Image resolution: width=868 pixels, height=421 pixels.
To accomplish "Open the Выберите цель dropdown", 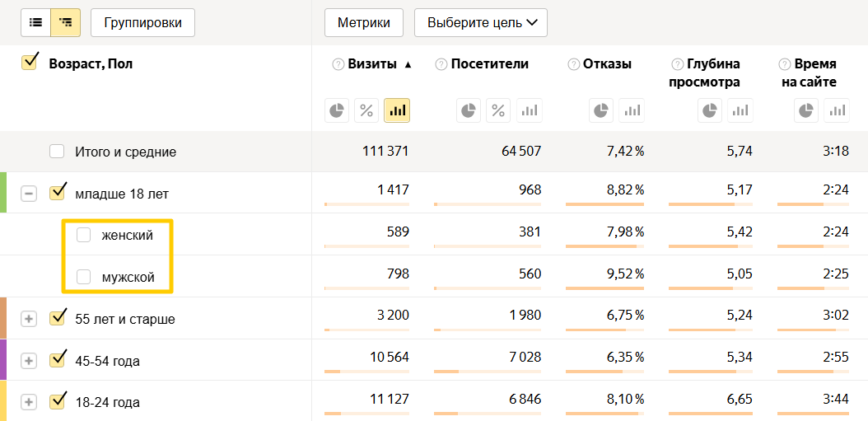I will pos(481,23).
